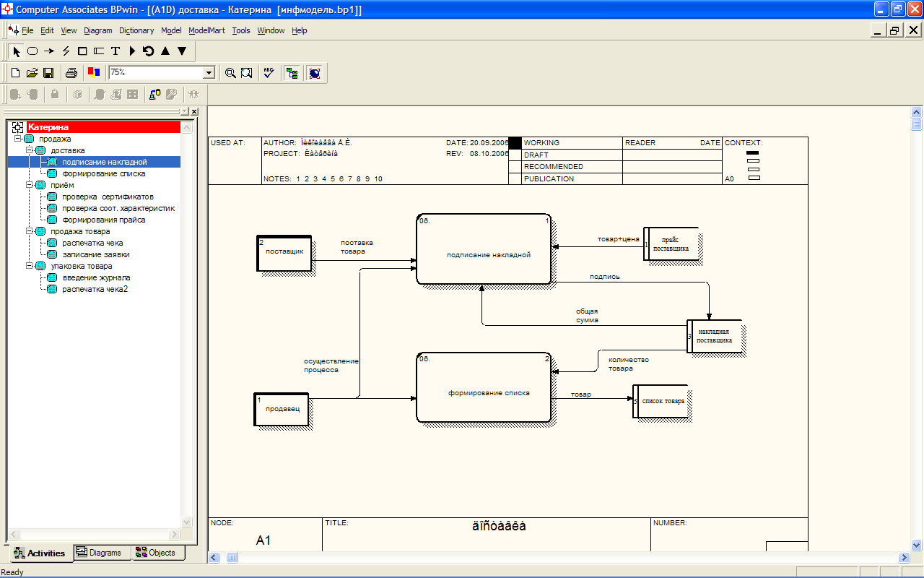
Task: Toggle the Model Explorer tree button
Action: pyautogui.click(x=292, y=73)
